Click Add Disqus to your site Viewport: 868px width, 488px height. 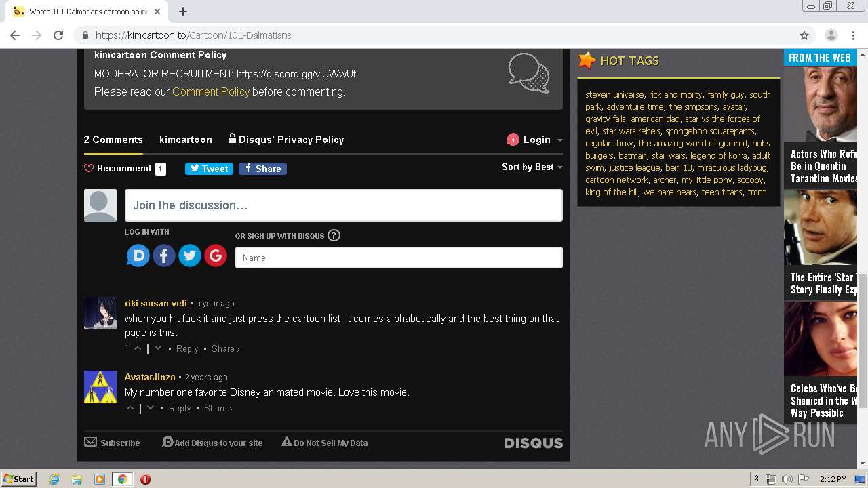point(212,443)
